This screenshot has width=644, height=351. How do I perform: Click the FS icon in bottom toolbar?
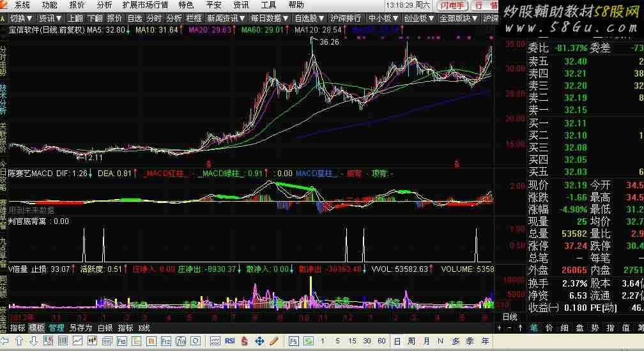294,341
